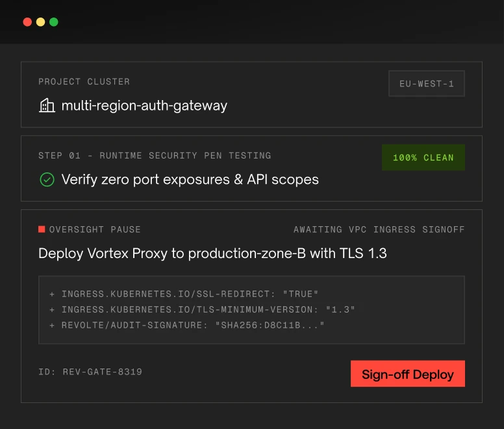Click the multi-region-auth-gateway project name
The width and height of the screenshot is (504, 429).
[x=144, y=105]
